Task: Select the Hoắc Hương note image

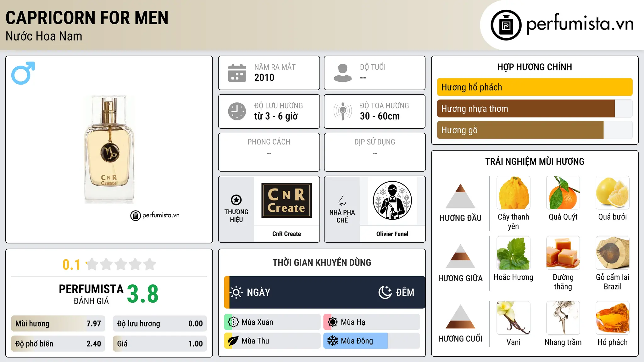Action: coord(514,253)
